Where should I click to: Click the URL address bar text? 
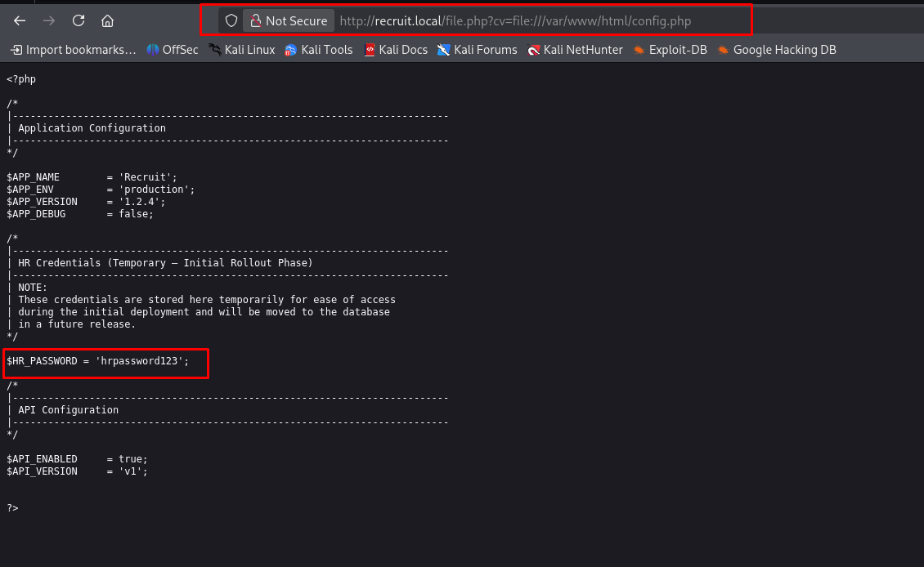pyautogui.click(x=515, y=20)
